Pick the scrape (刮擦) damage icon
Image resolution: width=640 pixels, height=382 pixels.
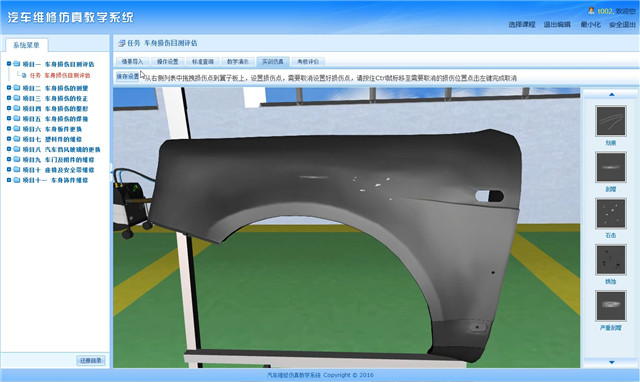[611, 167]
